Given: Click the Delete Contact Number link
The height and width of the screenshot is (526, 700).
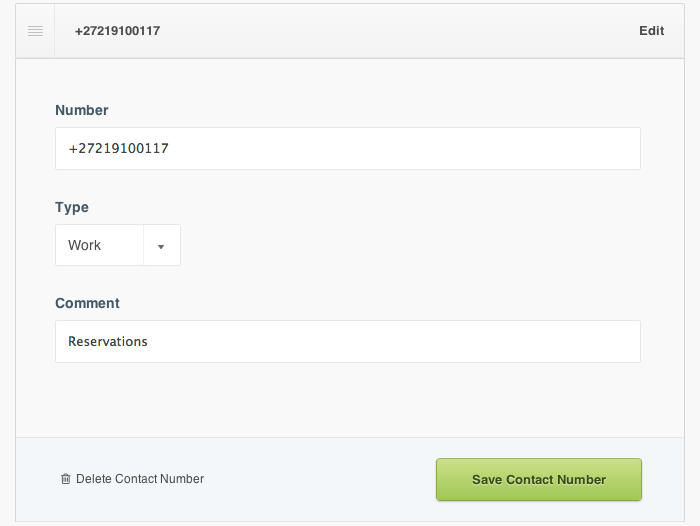Looking at the screenshot, I should point(139,479).
